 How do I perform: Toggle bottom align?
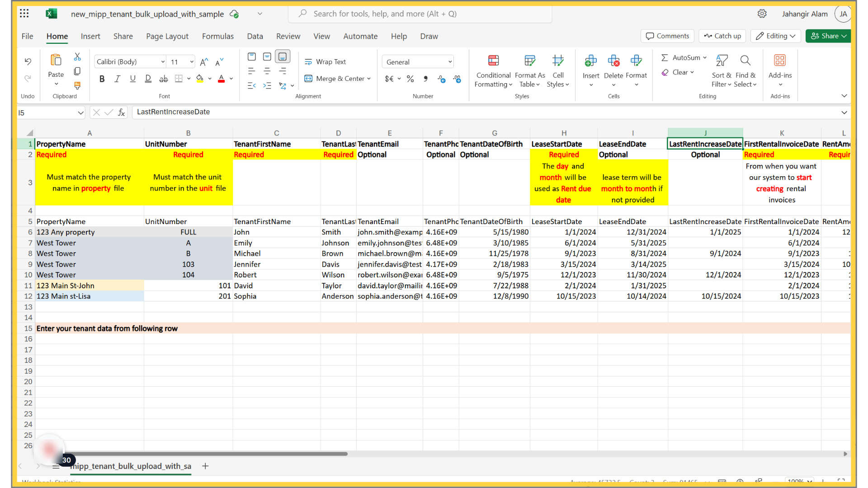click(x=283, y=56)
